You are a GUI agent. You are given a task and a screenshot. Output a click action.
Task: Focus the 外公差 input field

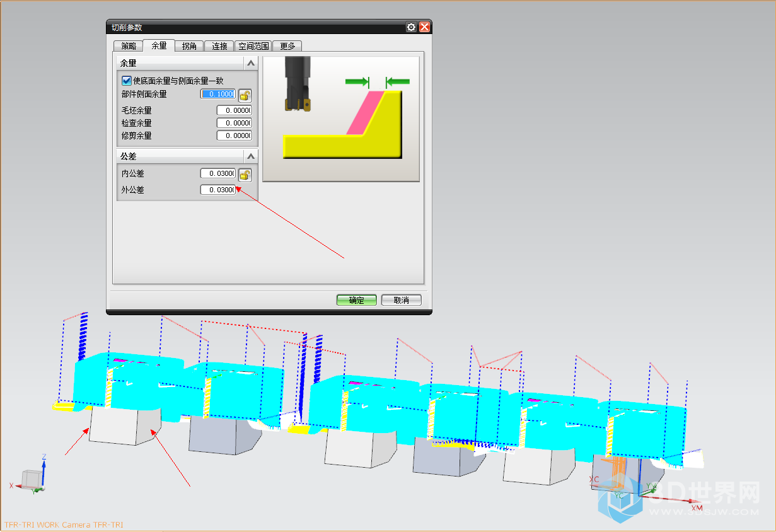[218, 190]
